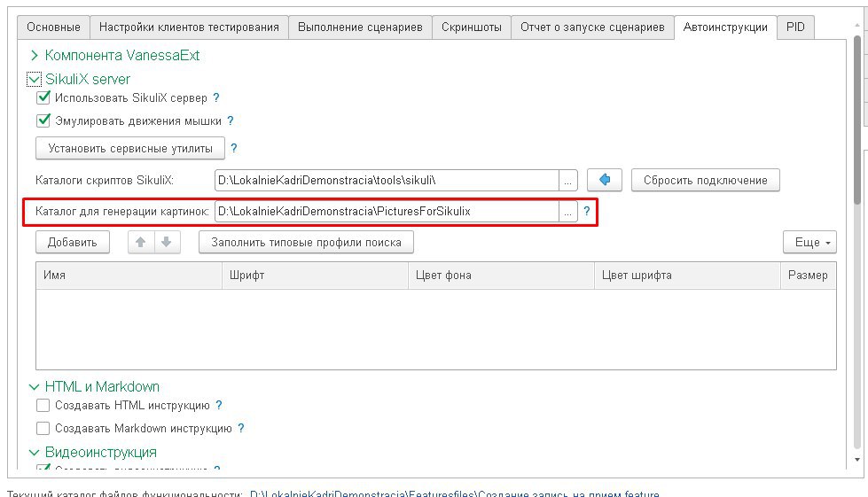Select the Автоинструкции tab
This screenshot has height=497, width=868.
(x=725, y=27)
